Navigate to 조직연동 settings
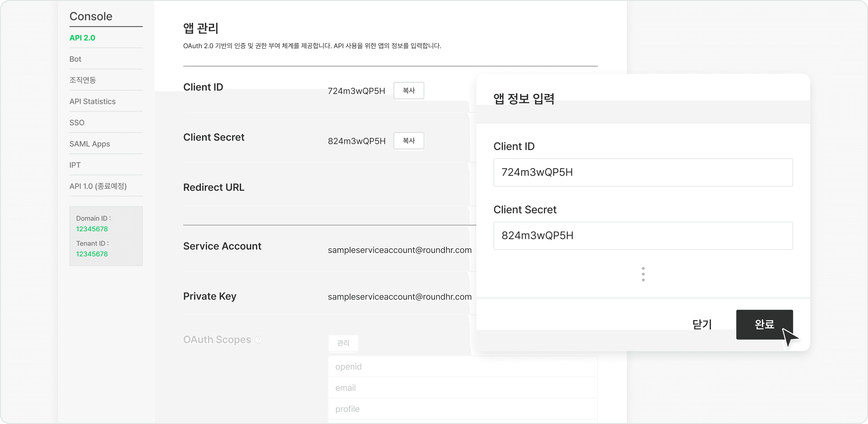868x424 pixels. [x=83, y=80]
